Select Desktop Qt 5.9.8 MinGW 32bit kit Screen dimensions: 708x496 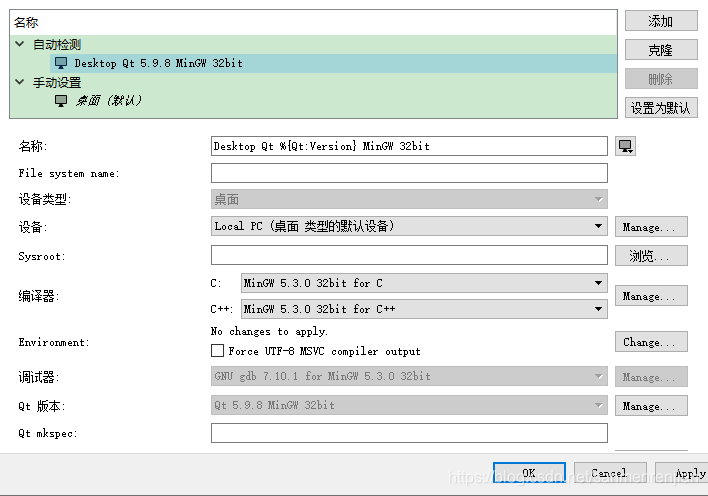pyautogui.click(x=333, y=63)
